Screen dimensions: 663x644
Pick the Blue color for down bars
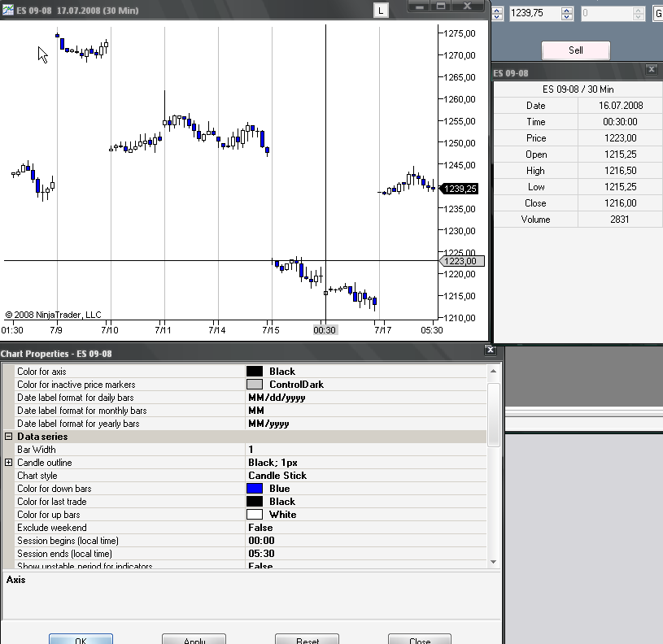tap(255, 489)
